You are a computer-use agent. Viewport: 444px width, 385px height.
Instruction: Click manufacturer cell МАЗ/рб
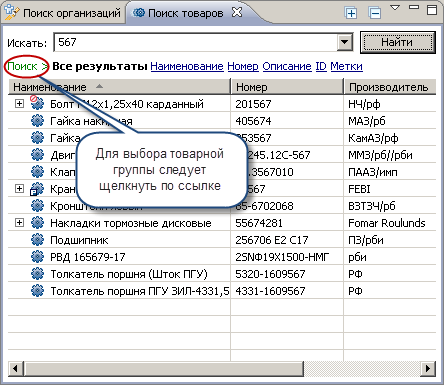click(x=367, y=121)
